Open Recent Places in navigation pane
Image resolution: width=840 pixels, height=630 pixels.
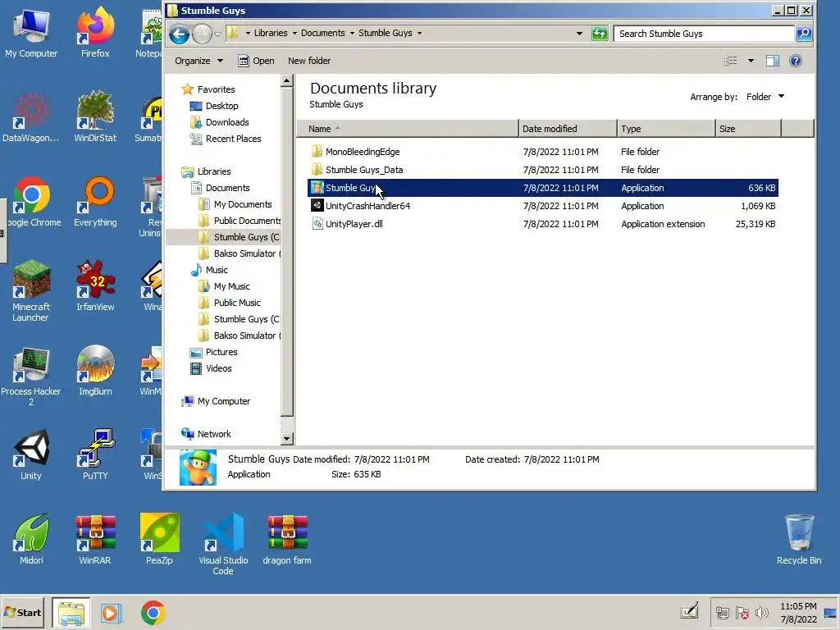coord(226,139)
